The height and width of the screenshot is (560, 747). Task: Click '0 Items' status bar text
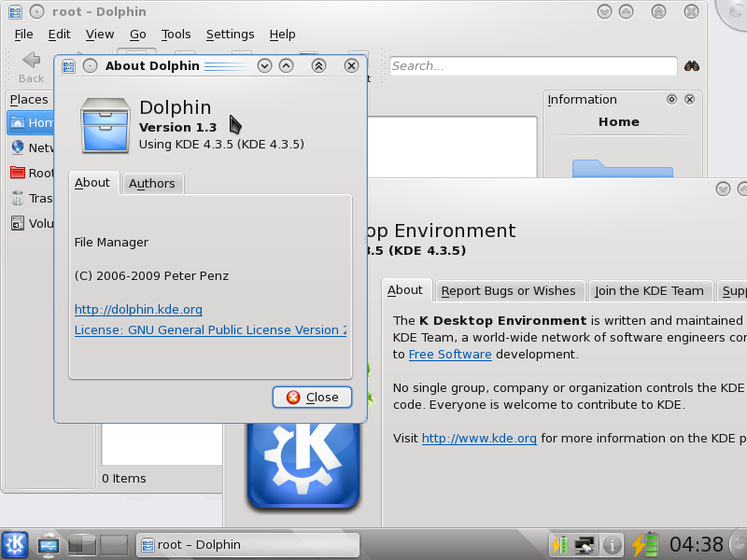pyautogui.click(x=124, y=478)
